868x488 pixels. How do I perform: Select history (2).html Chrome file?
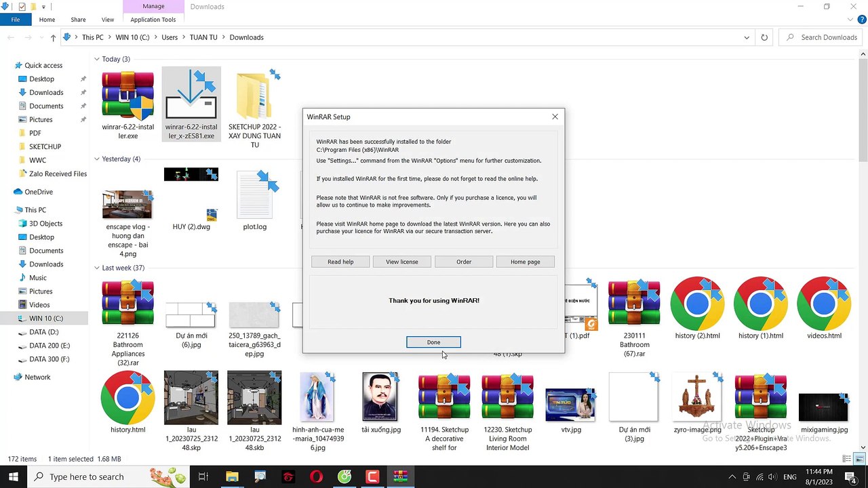(x=697, y=303)
